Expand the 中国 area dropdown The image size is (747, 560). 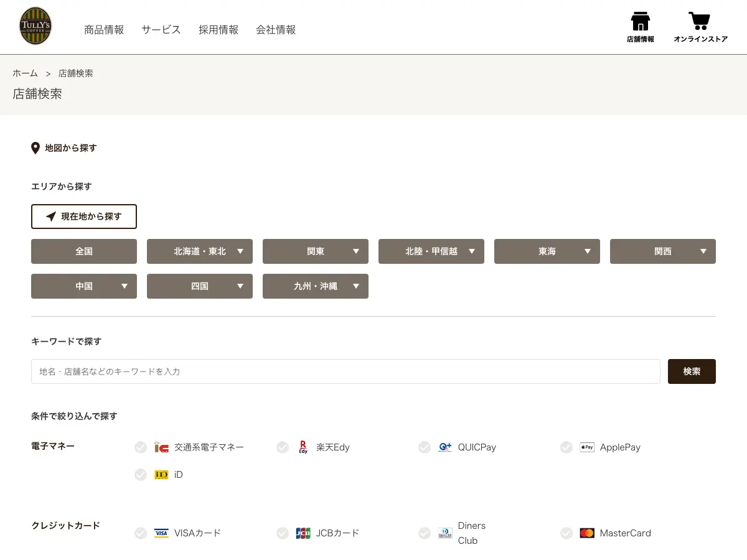(x=84, y=286)
